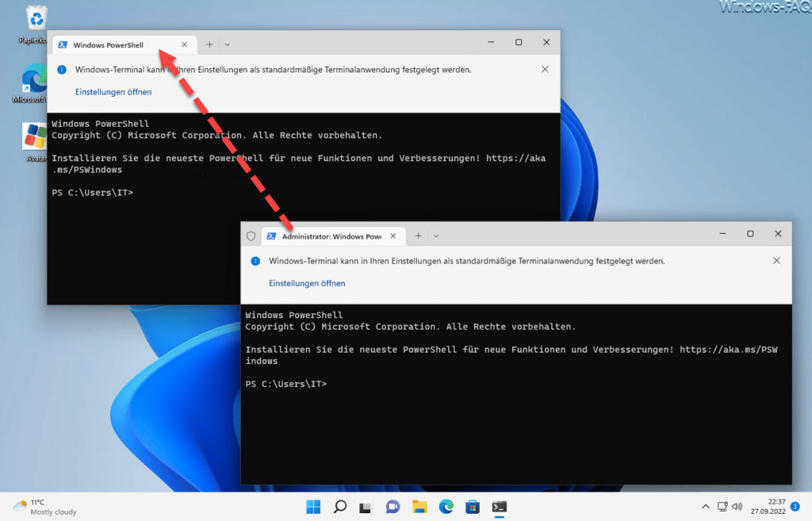
Task: Open volume control in the system tray
Action: pyautogui.click(x=737, y=507)
